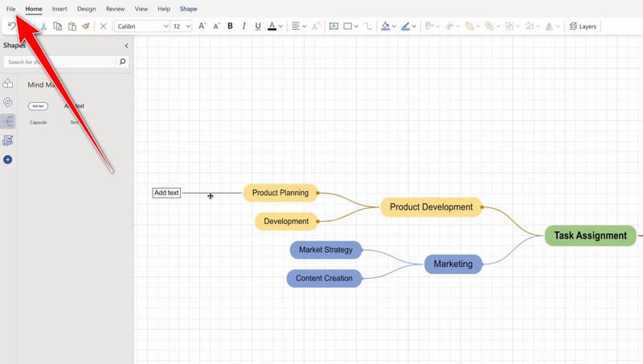Image resolution: width=643 pixels, height=364 pixels.
Task: Click the Delete X icon
Action: [104, 27]
